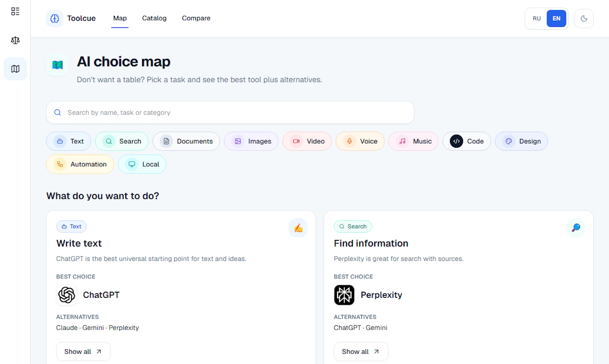This screenshot has width=609, height=364.
Task: Filter by the Search category chip
Action: click(122, 141)
